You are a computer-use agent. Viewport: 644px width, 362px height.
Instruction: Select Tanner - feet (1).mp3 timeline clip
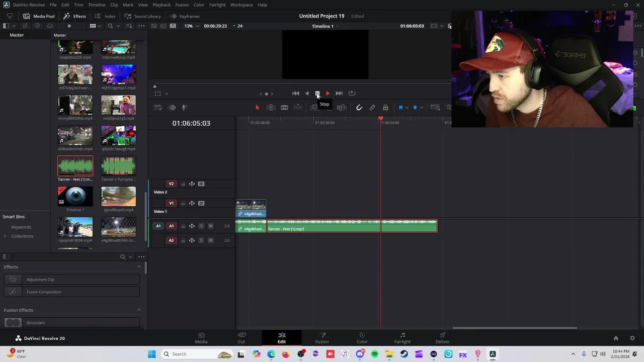(x=352, y=226)
